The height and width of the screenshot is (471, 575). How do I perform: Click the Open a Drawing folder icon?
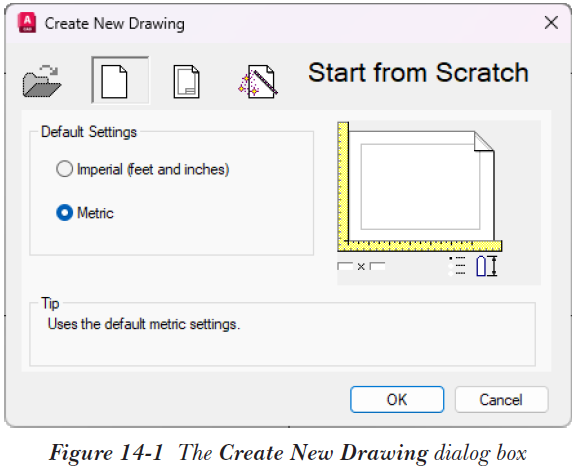tap(41, 81)
